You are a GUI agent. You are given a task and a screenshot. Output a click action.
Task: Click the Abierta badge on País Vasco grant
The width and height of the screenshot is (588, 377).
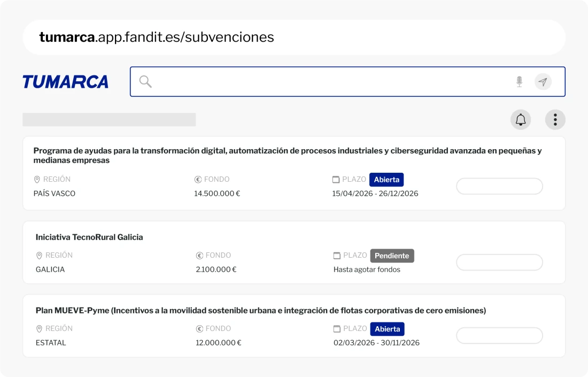pos(386,180)
